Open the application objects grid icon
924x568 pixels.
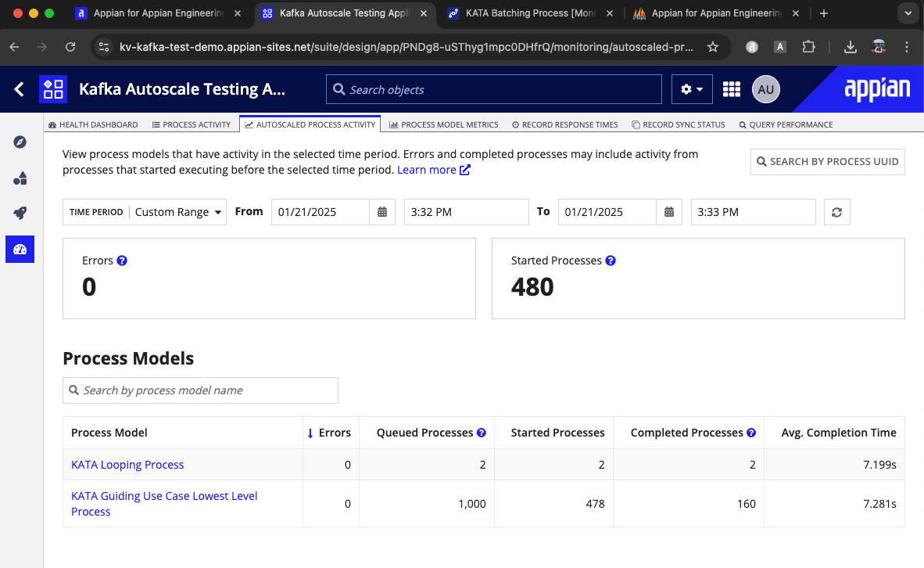pyautogui.click(x=53, y=89)
